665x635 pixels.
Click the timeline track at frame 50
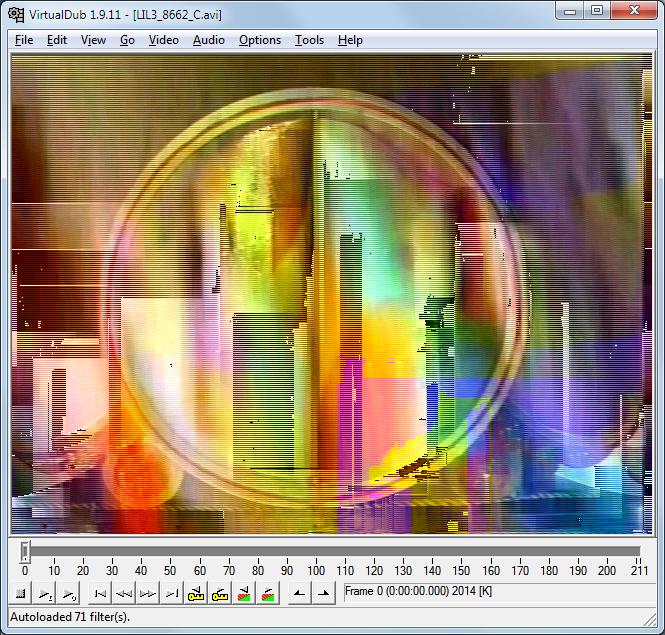tap(170, 551)
